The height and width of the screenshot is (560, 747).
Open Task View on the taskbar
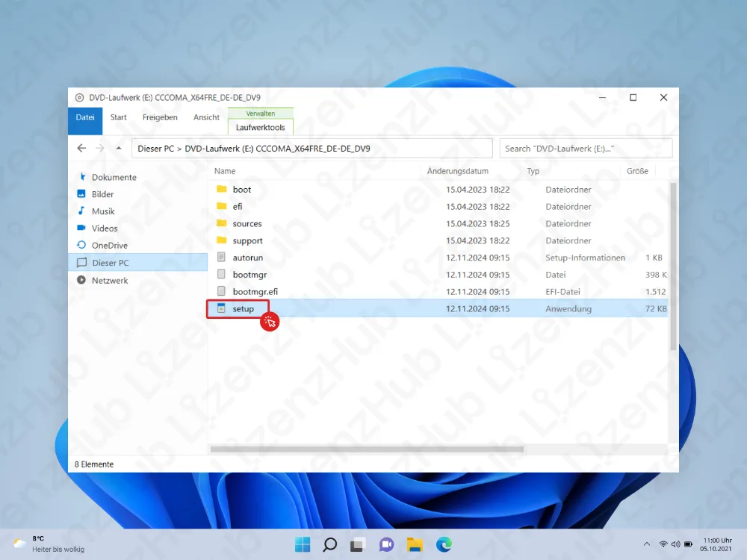358,544
